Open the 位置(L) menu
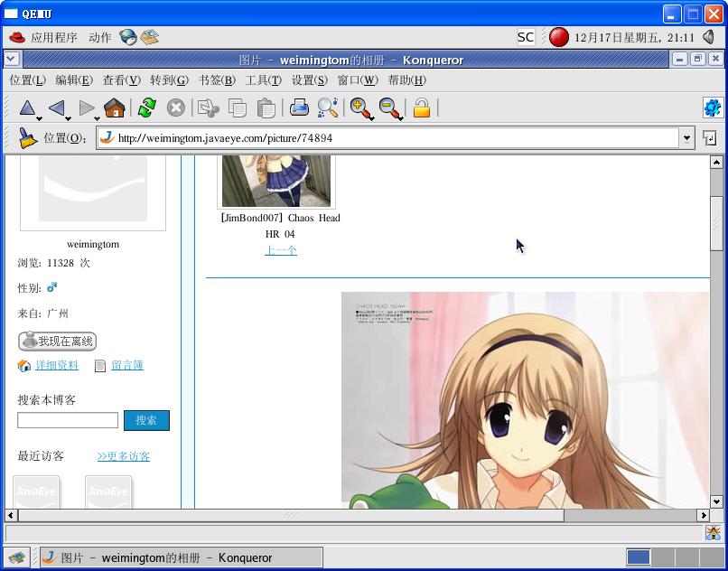Image resolution: width=728 pixels, height=571 pixels. point(27,80)
